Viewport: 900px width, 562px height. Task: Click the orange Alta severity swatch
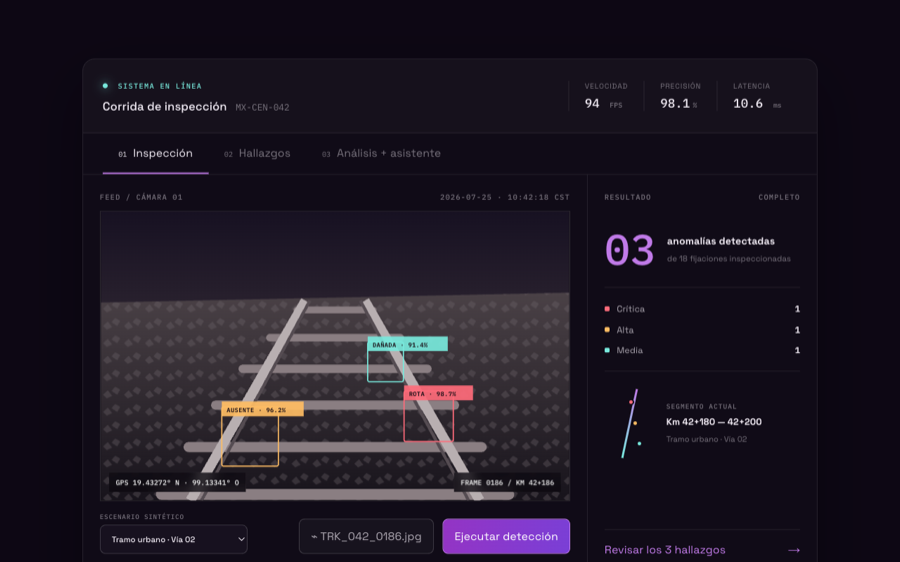click(x=607, y=330)
